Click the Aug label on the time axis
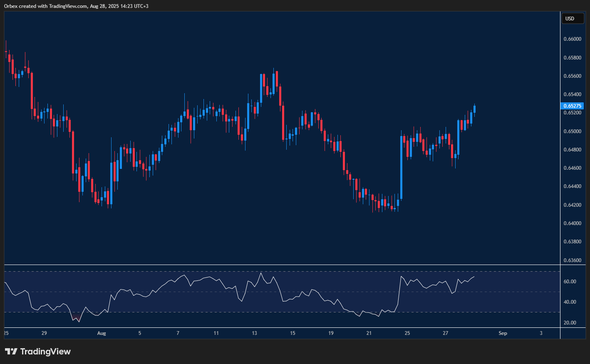The image size is (590, 364). point(102,333)
